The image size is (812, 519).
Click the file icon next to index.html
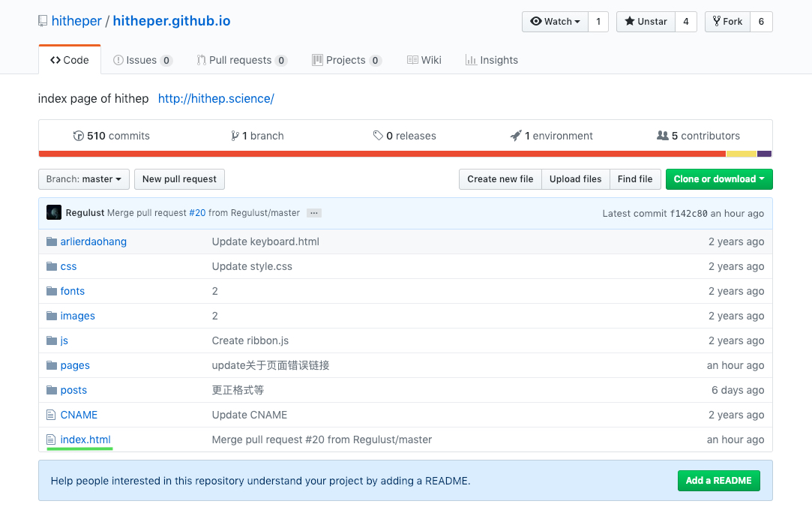tap(51, 439)
